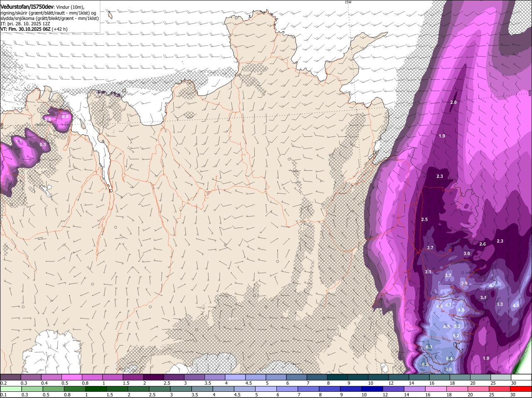Pick the upper legend swatch starting at 4
The width and height of the screenshot is (532, 398).
click(x=235, y=377)
